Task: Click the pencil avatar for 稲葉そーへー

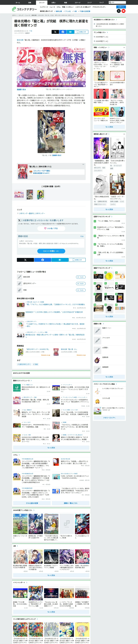Action: click(97, 331)
